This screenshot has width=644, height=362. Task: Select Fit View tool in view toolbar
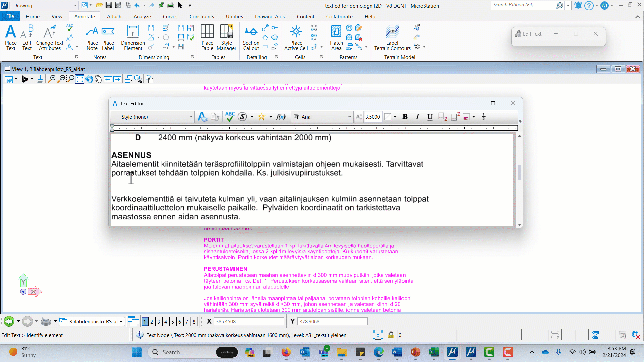point(79,79)
